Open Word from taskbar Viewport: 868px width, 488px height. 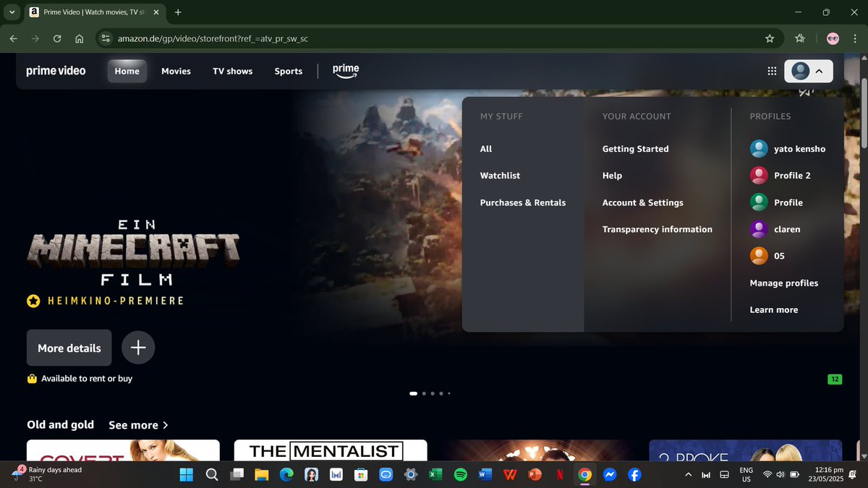click(485, 475)
